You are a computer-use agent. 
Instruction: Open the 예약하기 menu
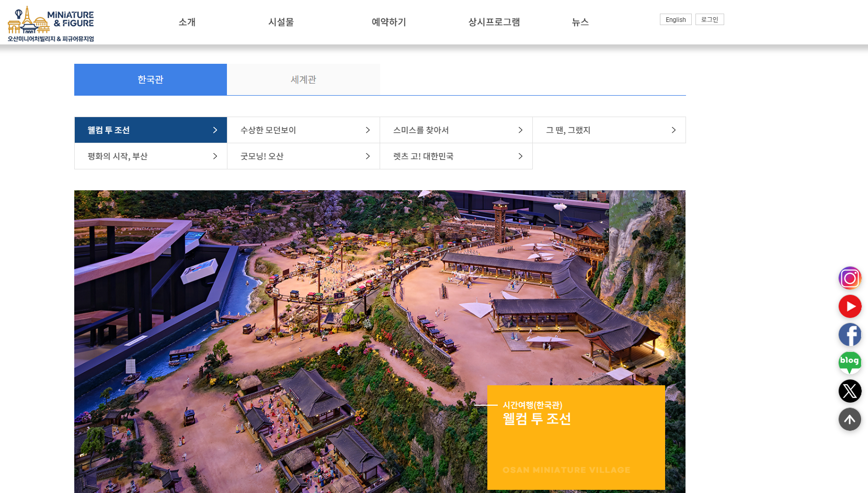tap(389, 22)
